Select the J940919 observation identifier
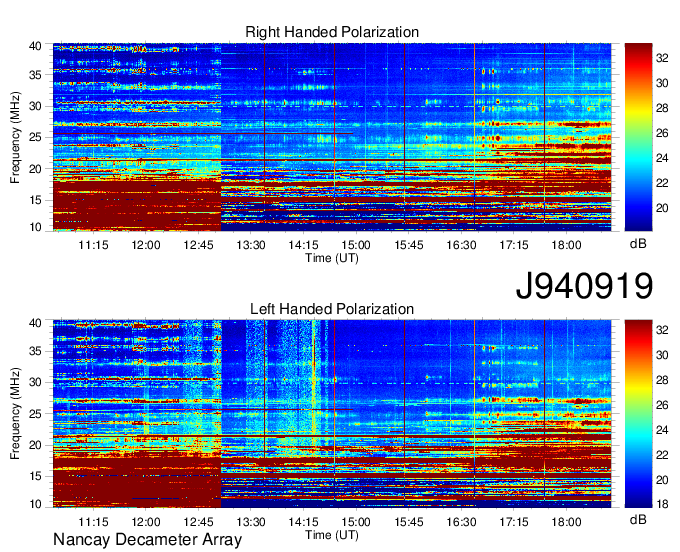The height and width of the screenshot is (552, 680). click(x=584, y=286)
